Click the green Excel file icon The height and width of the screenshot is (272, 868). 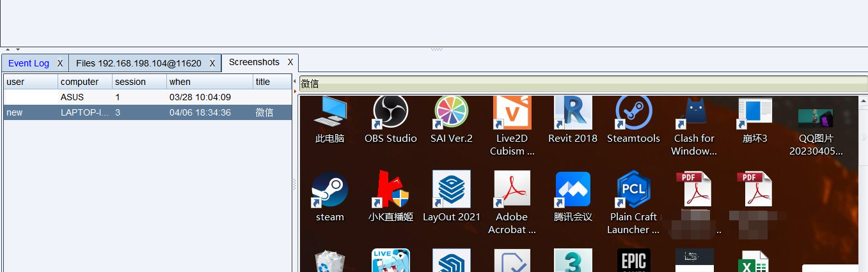pyautogui.click(x=755, y=261)
